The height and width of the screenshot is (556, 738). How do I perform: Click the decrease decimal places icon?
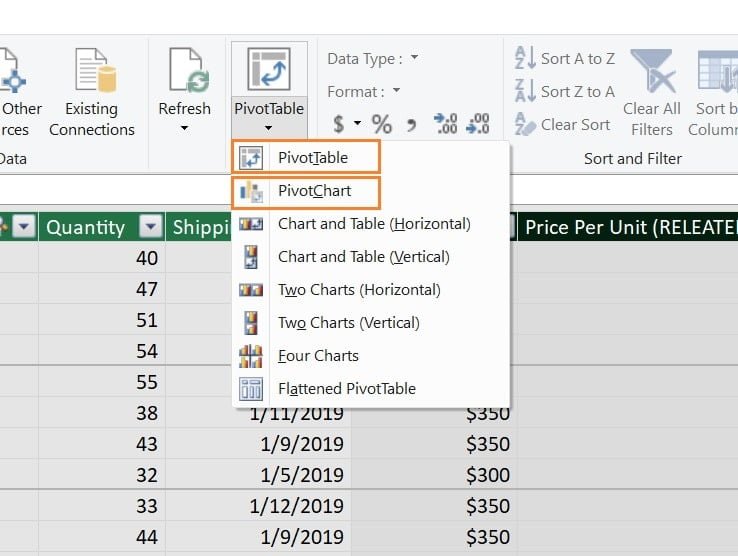point(479,124)
